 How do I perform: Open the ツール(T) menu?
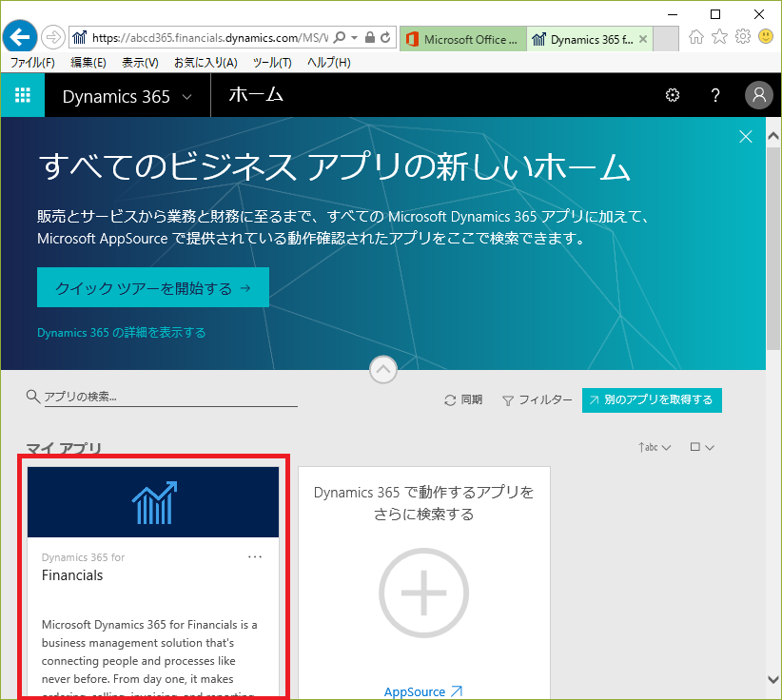coord(272,63)
